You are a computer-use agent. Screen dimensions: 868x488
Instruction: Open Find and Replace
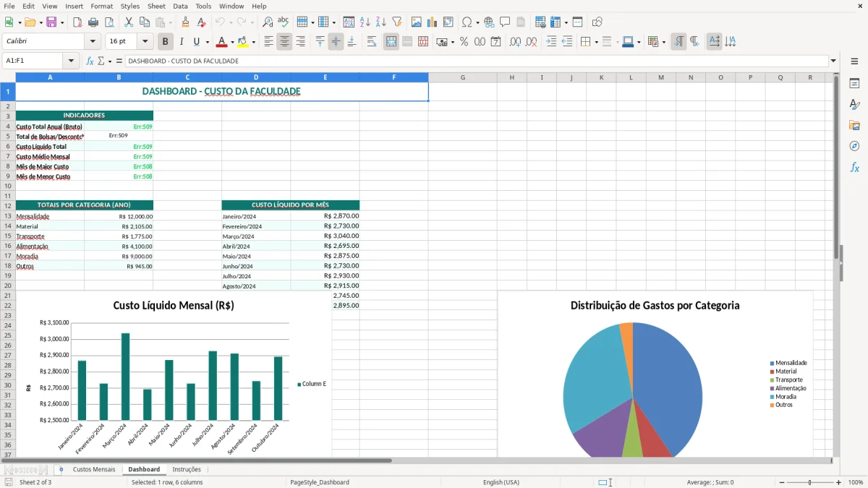point(268,22)
